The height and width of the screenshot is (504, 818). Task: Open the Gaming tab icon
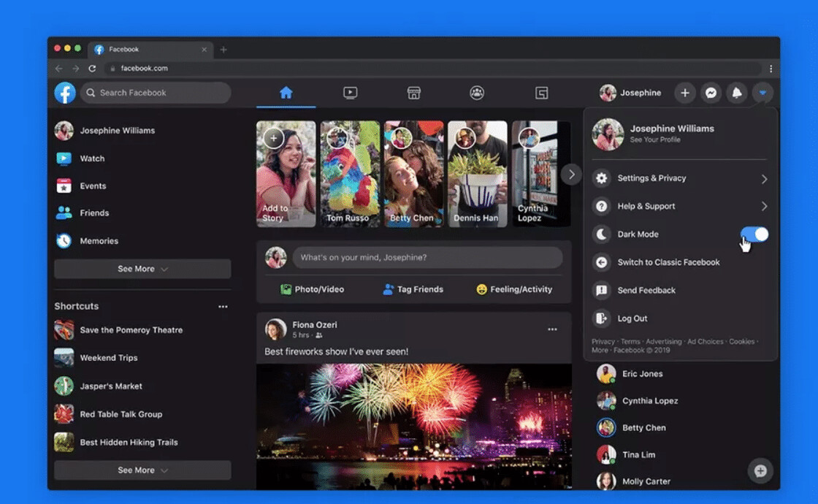[541, 93]
